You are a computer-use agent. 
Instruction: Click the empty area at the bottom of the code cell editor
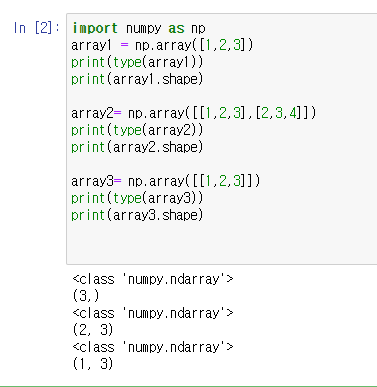coord(222,243)
